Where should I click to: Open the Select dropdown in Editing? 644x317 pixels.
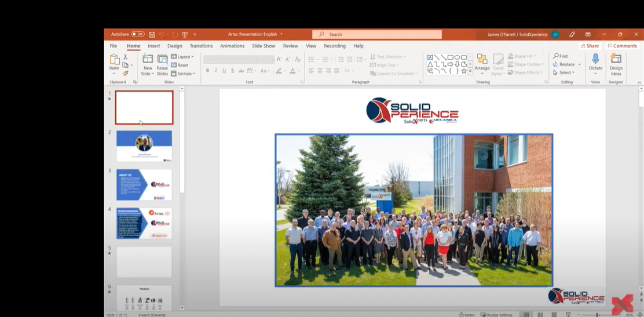point(564,72)
